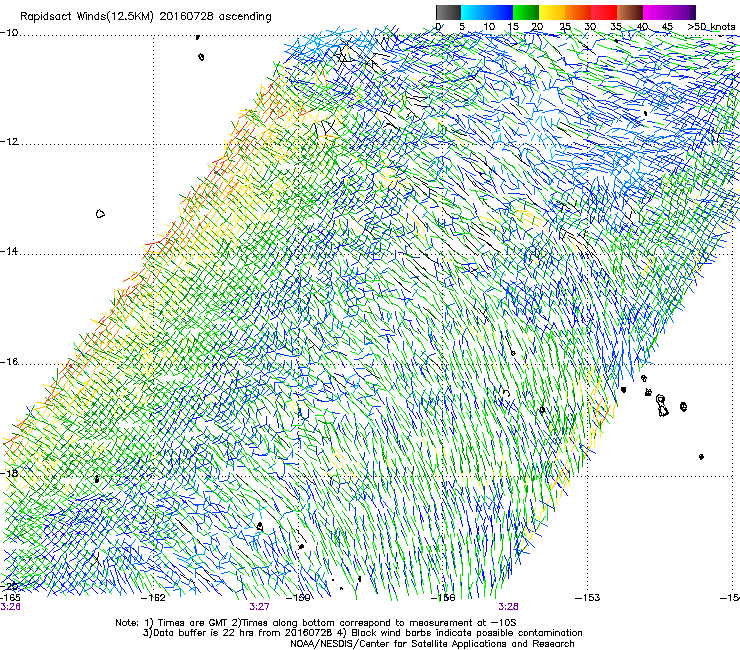Click the '-156' longitude label
The image size is (740, 650).
coord(443,598)
